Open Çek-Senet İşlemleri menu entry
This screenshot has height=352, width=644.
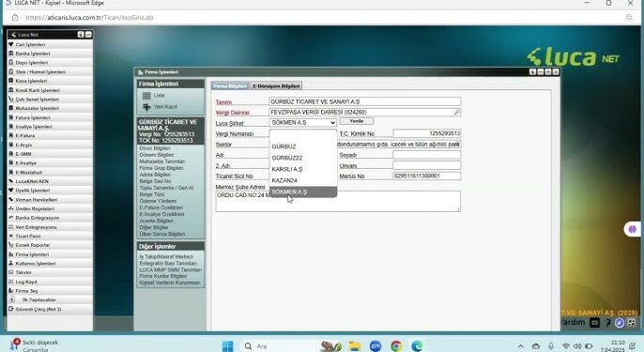[x=50, y=99]
